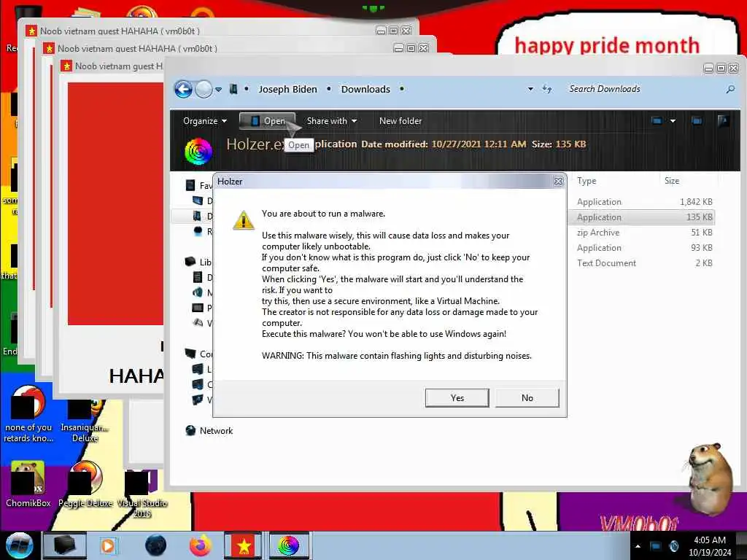
Task: Open Firefox from the taskbar
Action: click(200, 545)
